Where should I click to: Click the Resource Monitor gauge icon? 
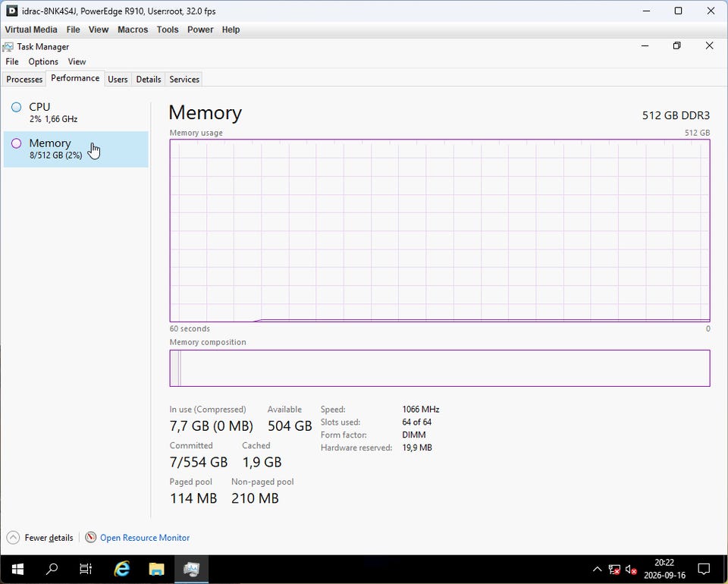pos(91,537)
